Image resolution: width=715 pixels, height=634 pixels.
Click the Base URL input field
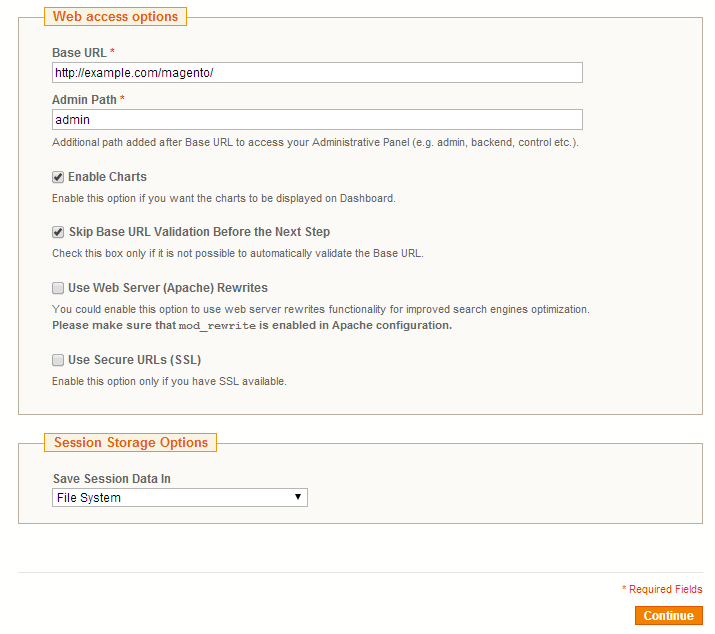pyautogui.click(x=317, y=73)
